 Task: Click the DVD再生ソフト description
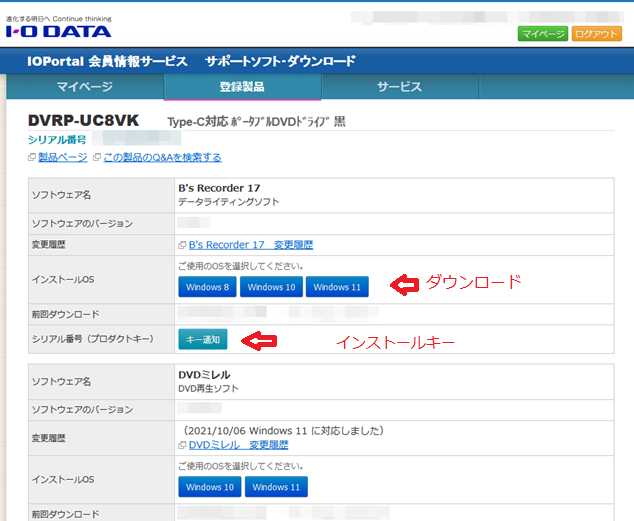tap(209, 388)
